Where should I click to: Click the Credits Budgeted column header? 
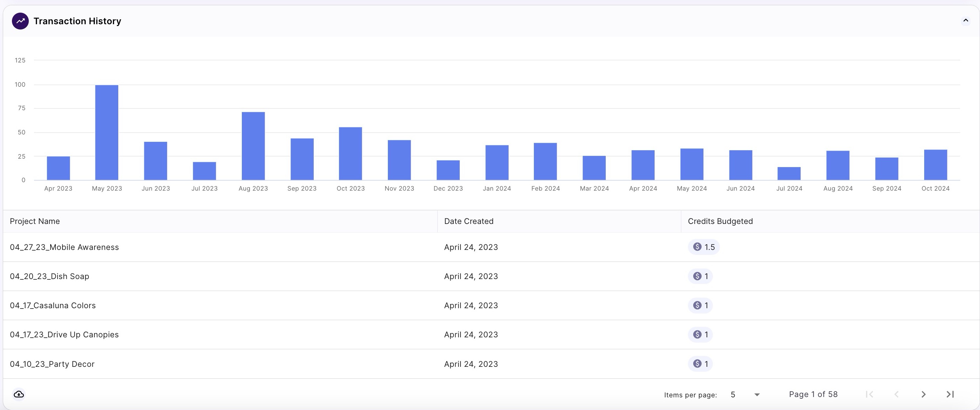(x=720, y=221)
